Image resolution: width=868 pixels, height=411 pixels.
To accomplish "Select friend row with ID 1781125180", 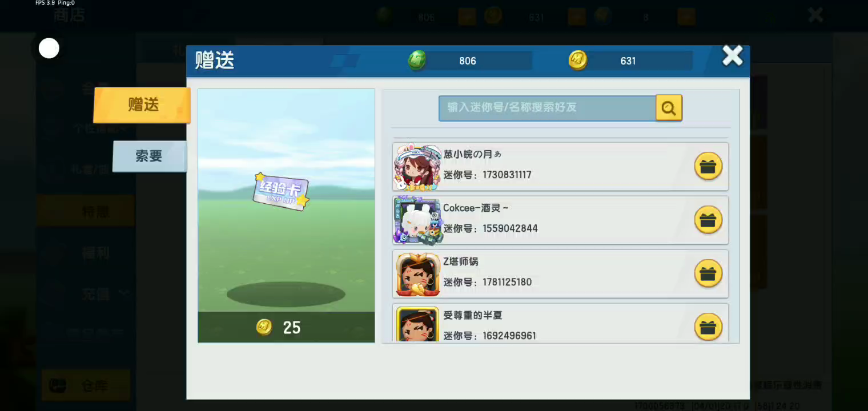I will click(x=560, y=274).
